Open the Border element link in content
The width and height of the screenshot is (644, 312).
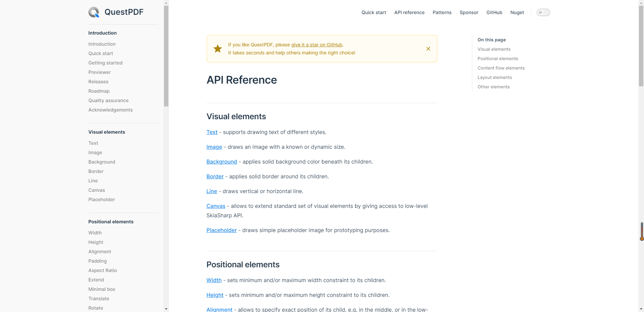(x=215, y=177)
